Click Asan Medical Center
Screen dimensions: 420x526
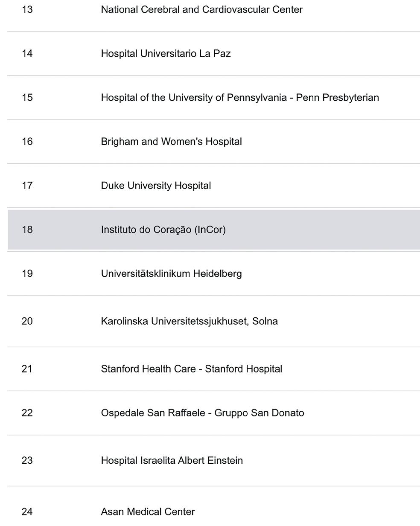(148, 512)
